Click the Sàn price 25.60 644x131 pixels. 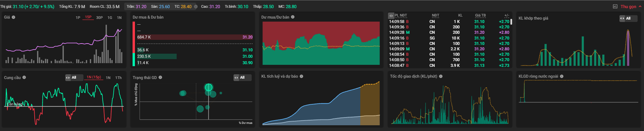(x=165, y=6)
